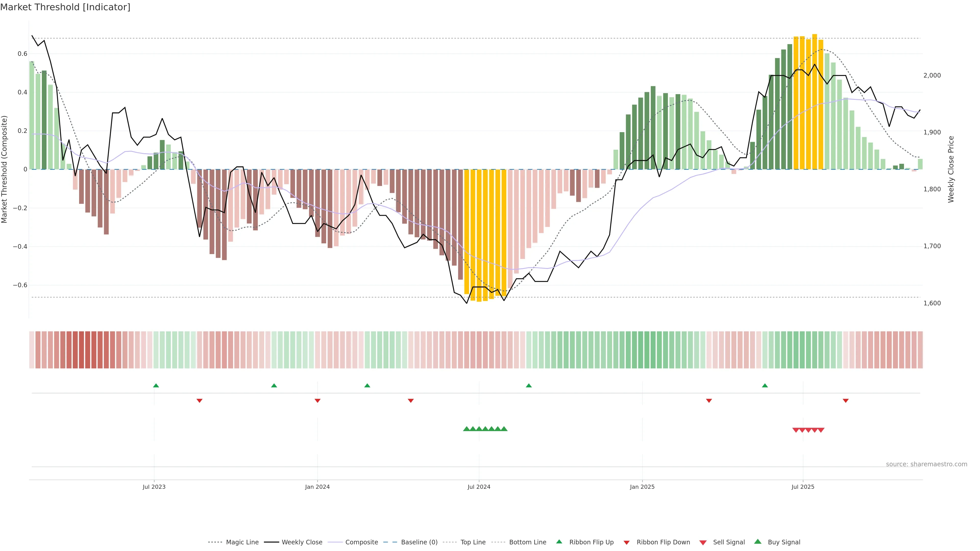Toggle Bottom Line legend entry
The height and width of the screenshot is (551, 980).
pos(527,542)
